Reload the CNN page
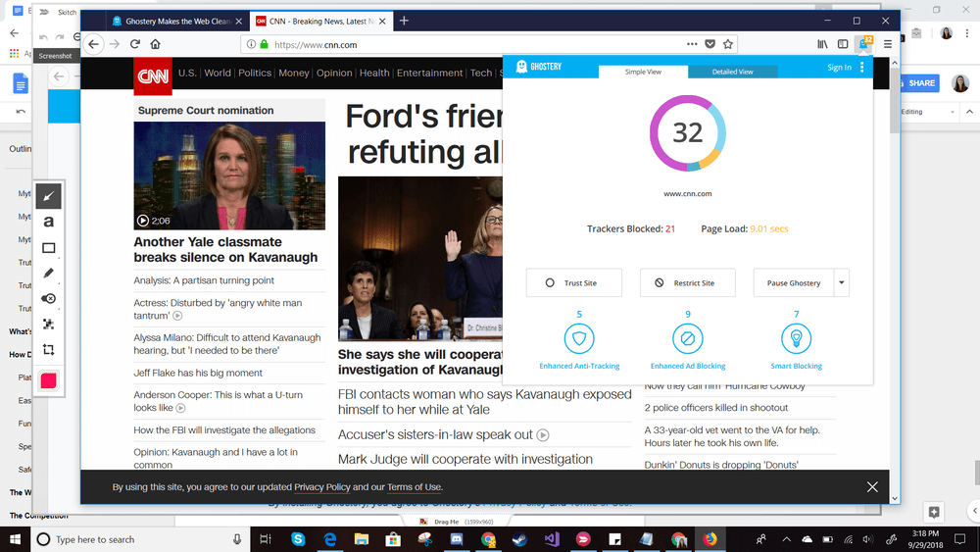 tap(135, 44)
